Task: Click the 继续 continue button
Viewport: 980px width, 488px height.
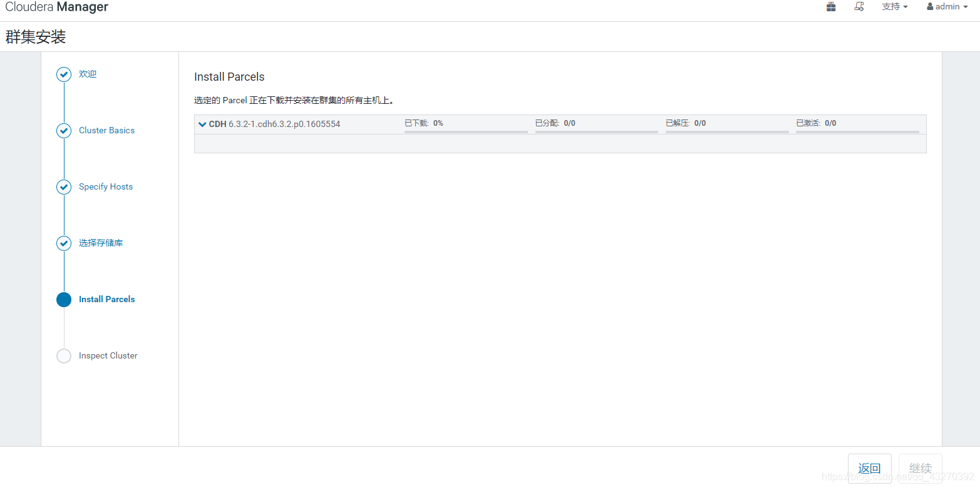Action: tap(921, 469)
